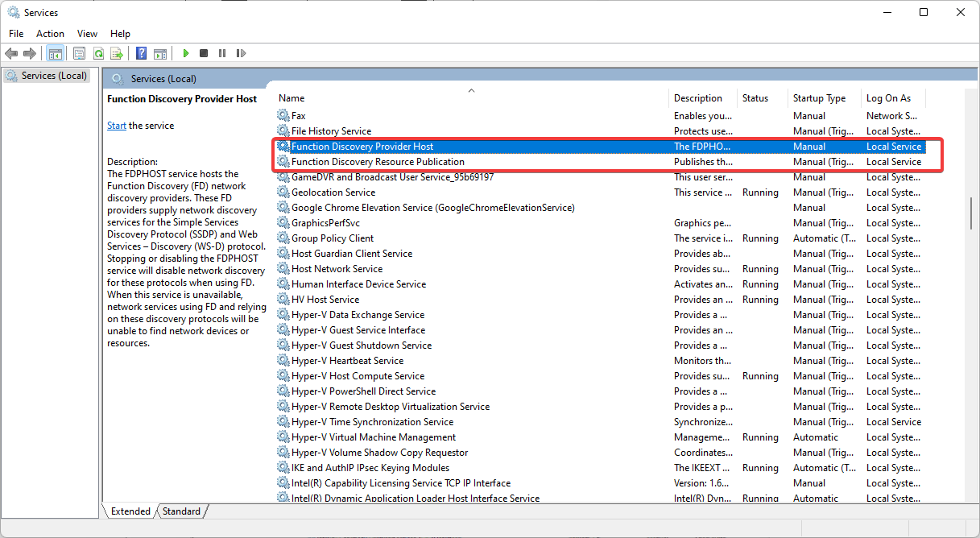Viewport: 980px width, 538px height.
Task: Click the gear icon beside Hyper-V Heartbeat Service
Action: coord(283,361)
